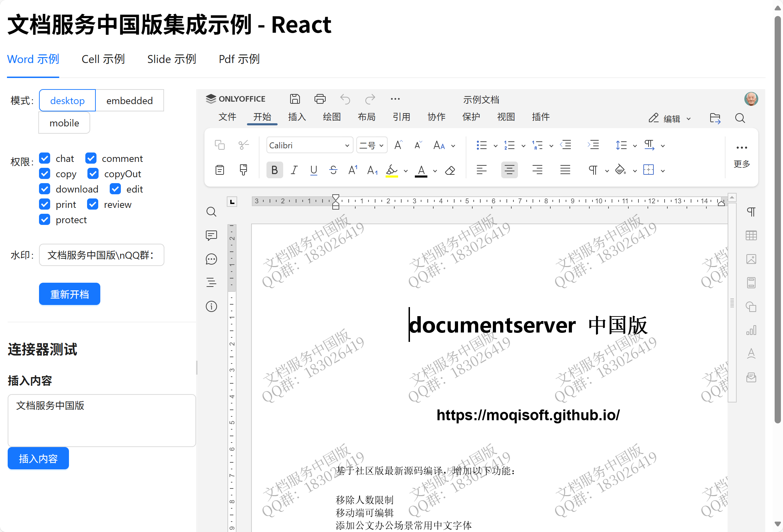Click the 重新开档 button
Screen dimensions: 783x532
click(69, 294)
